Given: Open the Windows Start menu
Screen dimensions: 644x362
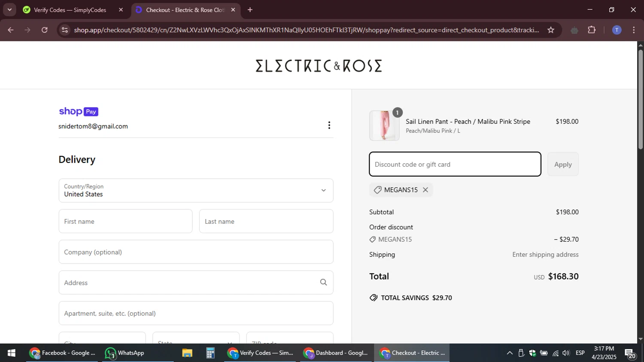Looking at the screenshot, I should click(12, 353).
